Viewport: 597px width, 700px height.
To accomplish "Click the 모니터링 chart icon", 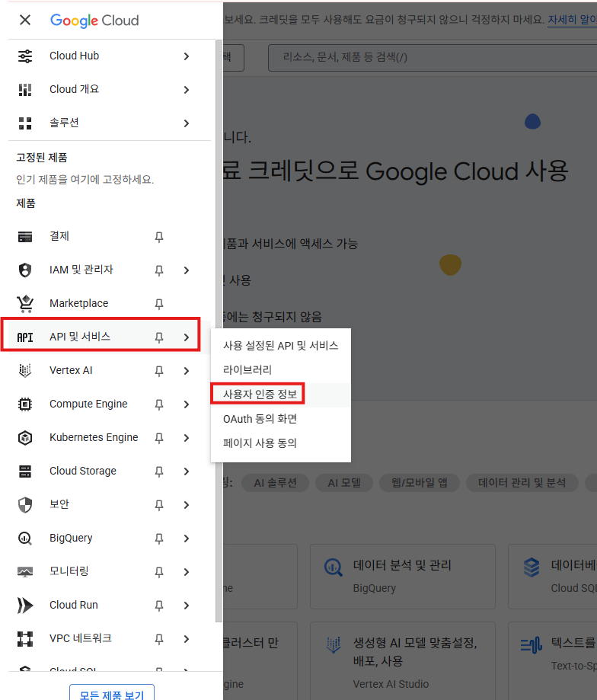I will [25, 572].
